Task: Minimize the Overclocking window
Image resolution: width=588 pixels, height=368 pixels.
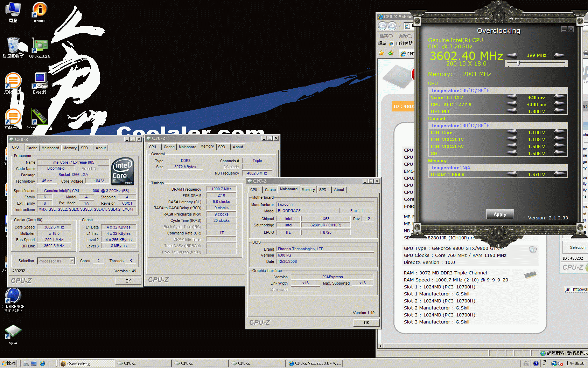Action: click(564, 29)
